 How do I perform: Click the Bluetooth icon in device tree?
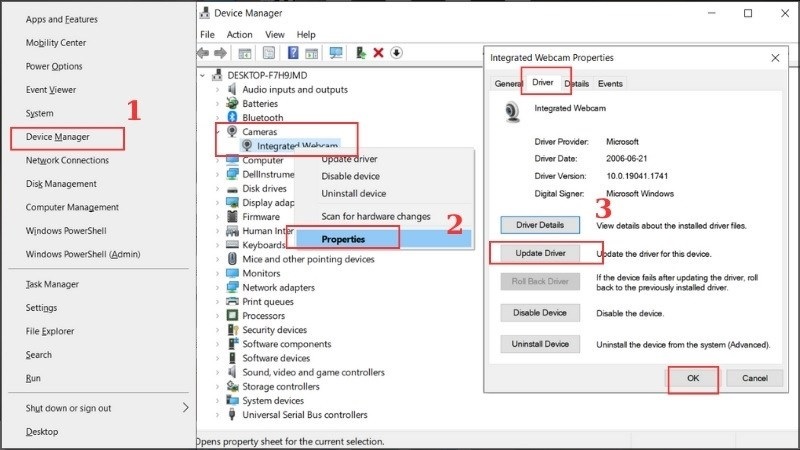coord(232,117)
